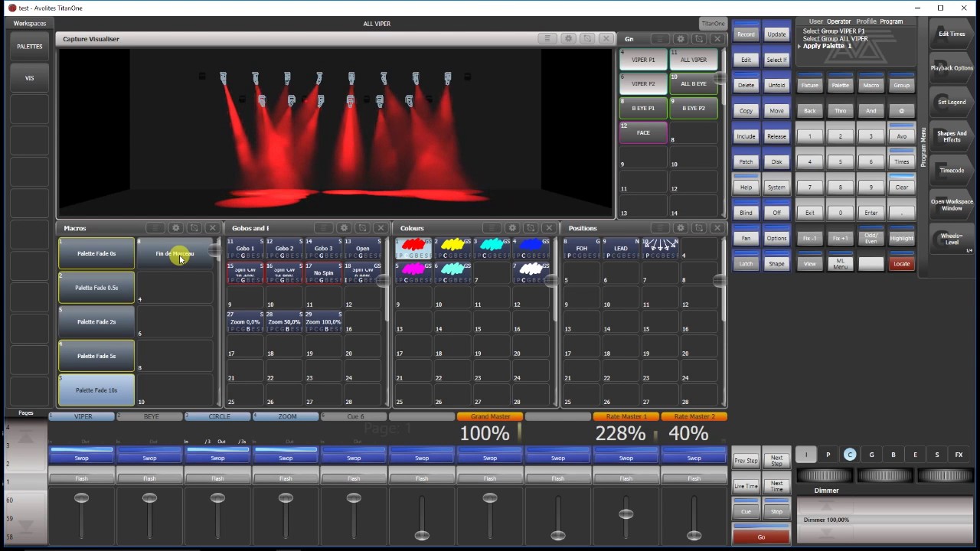
Task: Select the PALETTES workspace
Action: [x=30, y=47]
